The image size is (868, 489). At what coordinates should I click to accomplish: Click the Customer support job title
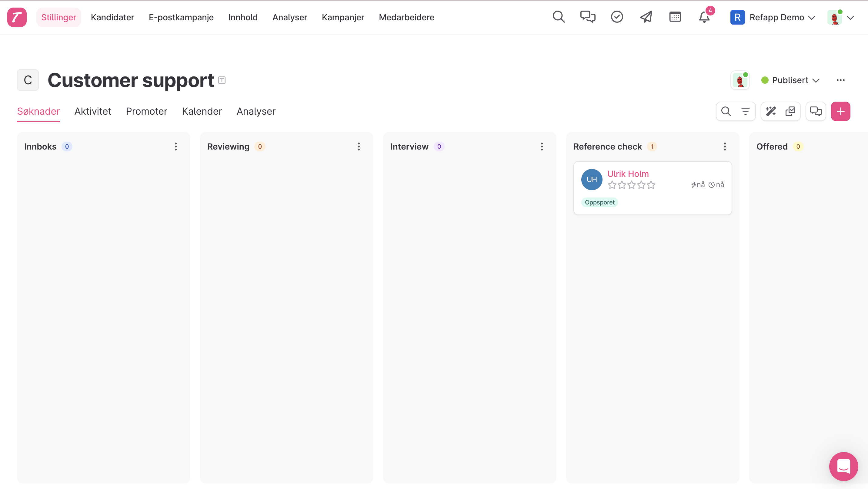(131, 80)
